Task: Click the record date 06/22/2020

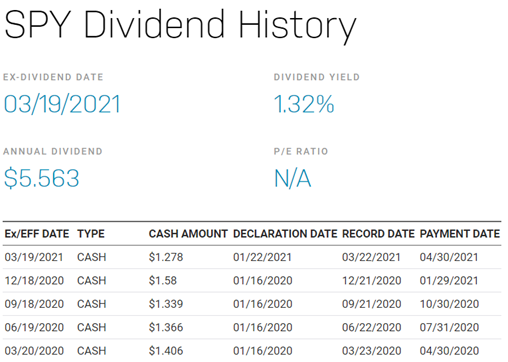Action: click(372, 327)
